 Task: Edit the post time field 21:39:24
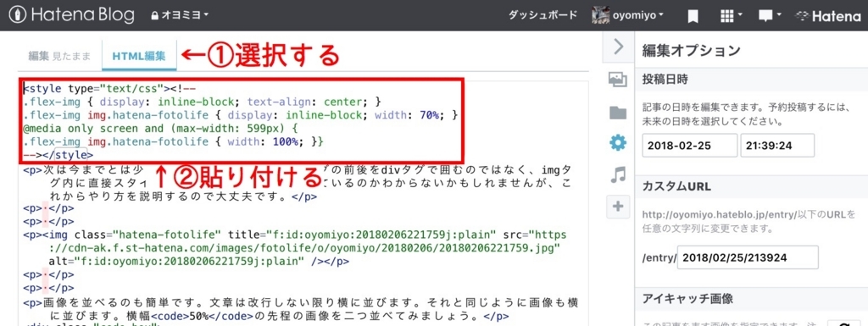(x=777, y=146)
